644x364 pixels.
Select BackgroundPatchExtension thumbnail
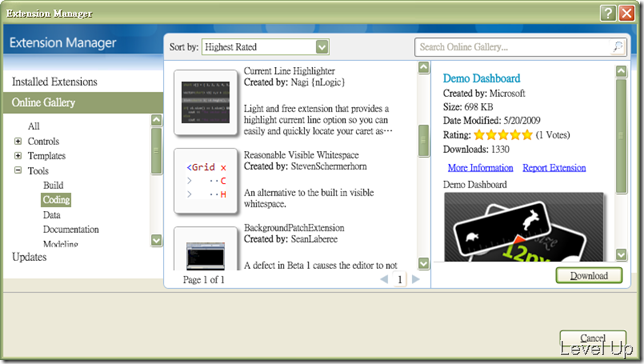click(206, 249)
